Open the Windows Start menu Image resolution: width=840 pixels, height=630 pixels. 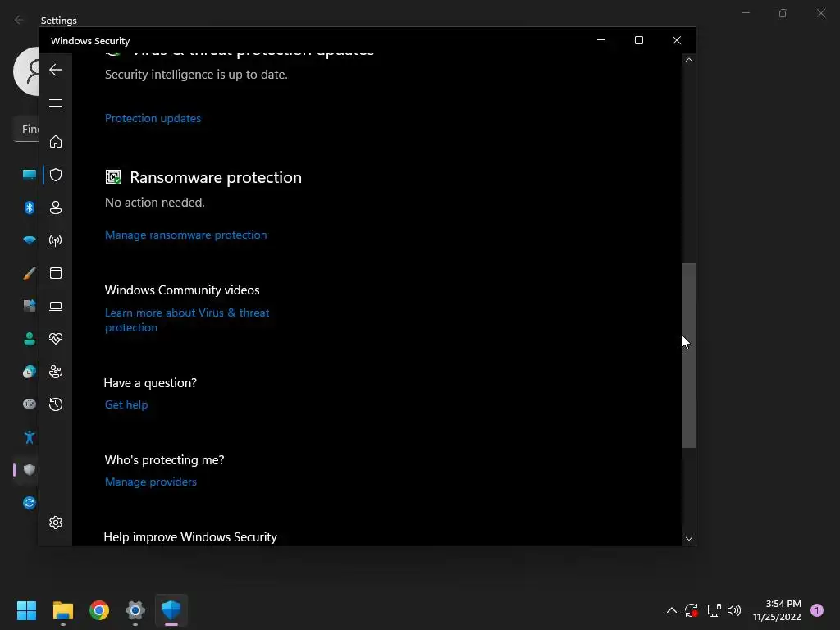[26, 610]
